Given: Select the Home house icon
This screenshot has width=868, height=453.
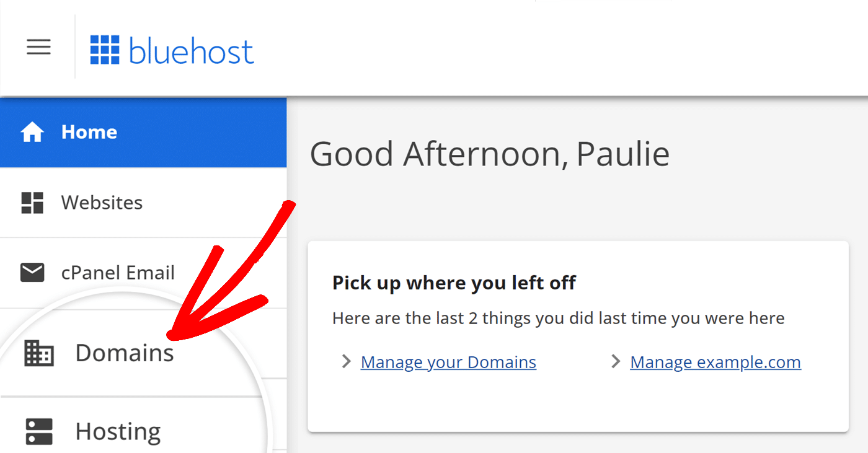Looking at the screenshot, I should 31,131.
